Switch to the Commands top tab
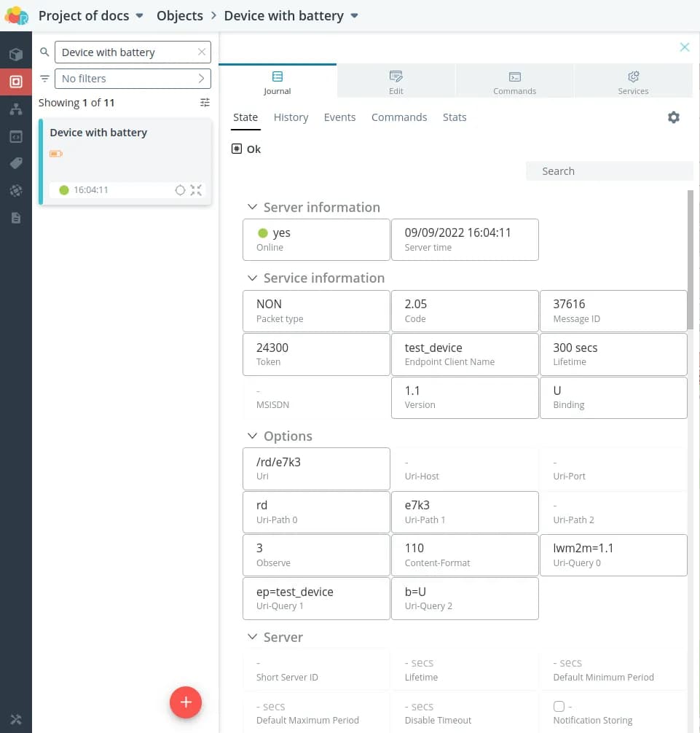 pos(514,82)
